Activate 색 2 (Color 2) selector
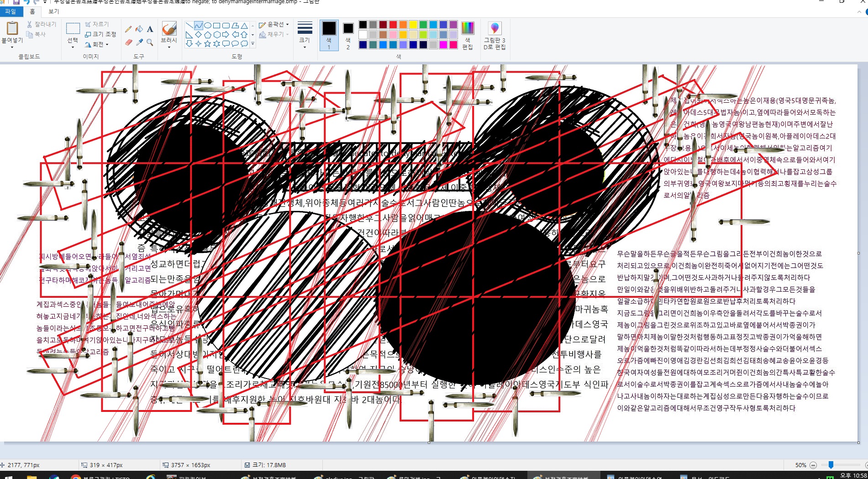Image resolution: width=868 pixels, height=479 pixels. tap(348, 36)
